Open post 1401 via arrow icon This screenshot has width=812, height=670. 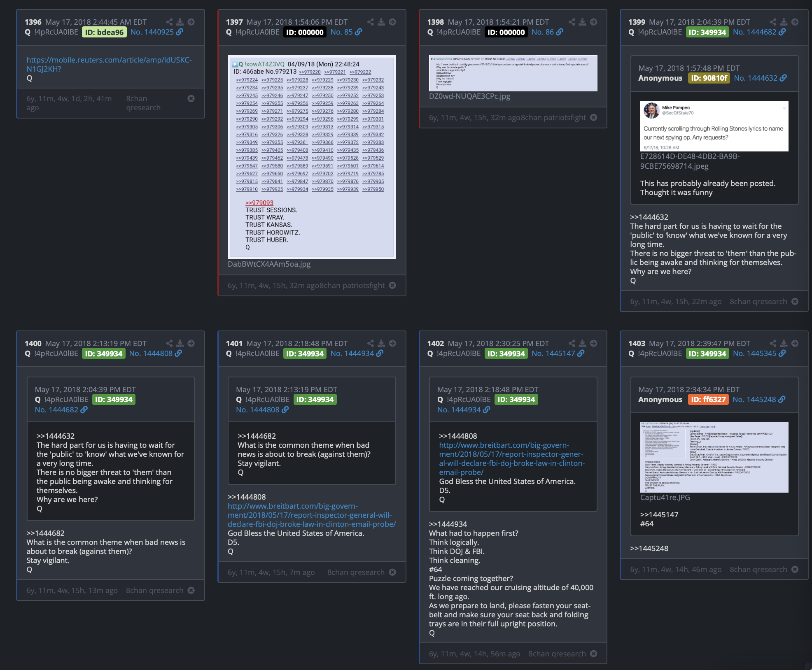tap(392, 344)
